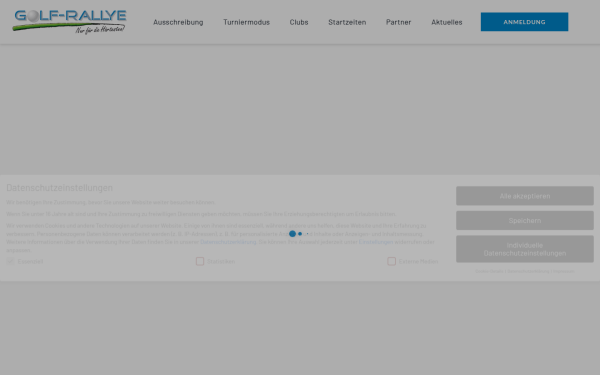This screenshot has width=600, height=375.
Task: Open the Einstellungen link in the text
Action: (x=376, y=242)
